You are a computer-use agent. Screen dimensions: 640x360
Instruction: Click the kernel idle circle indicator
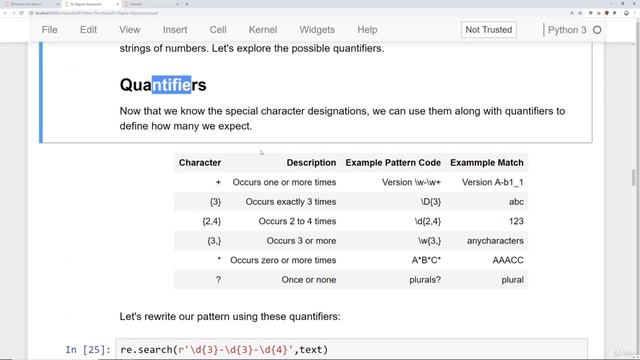(597, 30)
